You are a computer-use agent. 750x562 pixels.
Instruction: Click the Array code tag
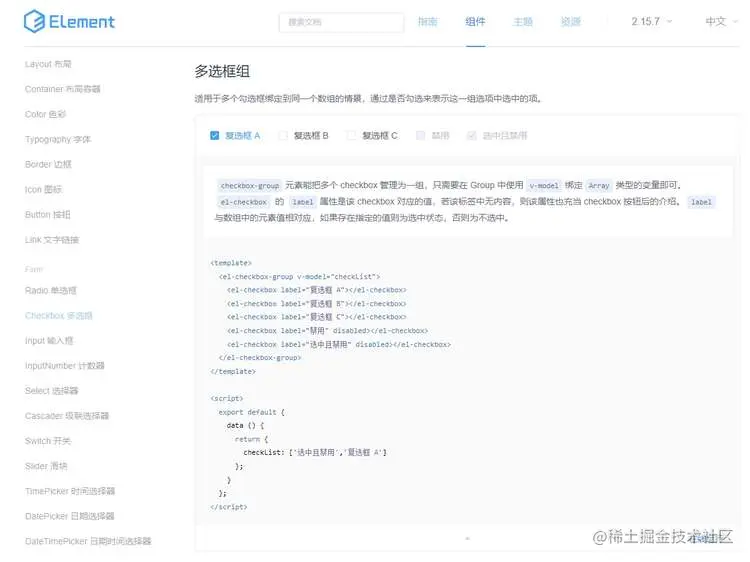(x=599, y=186)
